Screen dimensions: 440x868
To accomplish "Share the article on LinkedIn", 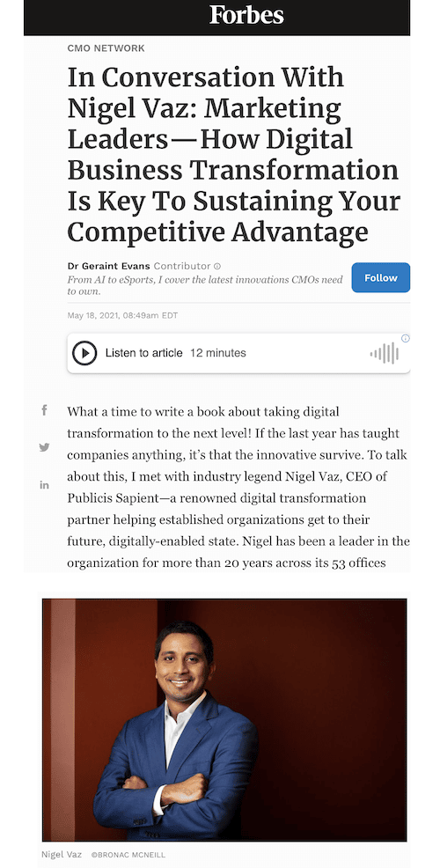I will coord(44,485).
